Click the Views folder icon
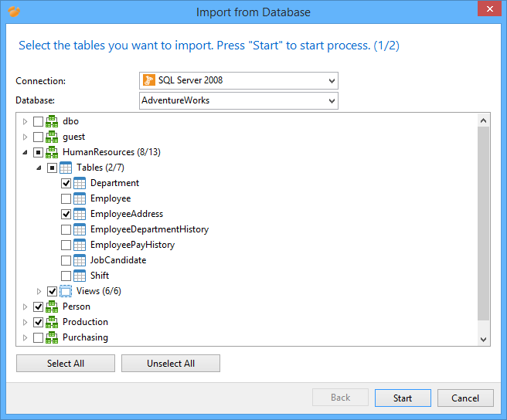This screenshot has height=420, width=507. tap(66, 291)
